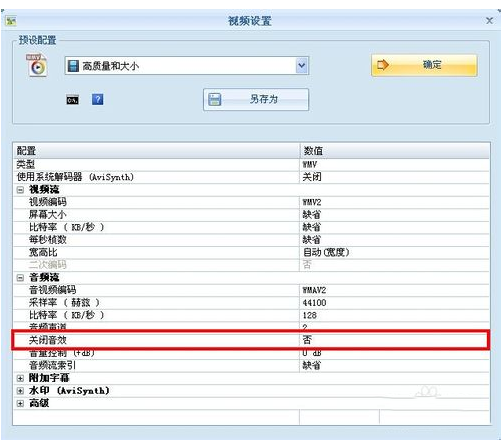Click the 确定 button
Viewport: 501px width, 442px height.
click(424, 65)
